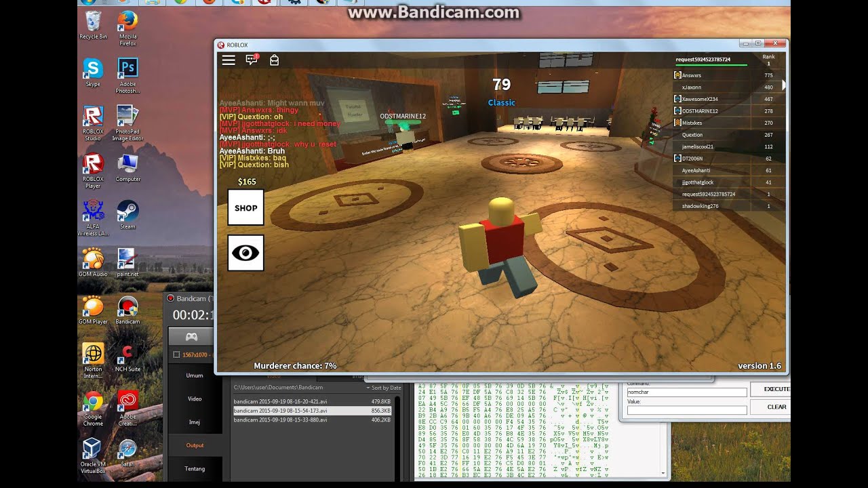Select the Tentang tab in Bandicam

pos(195,468)
